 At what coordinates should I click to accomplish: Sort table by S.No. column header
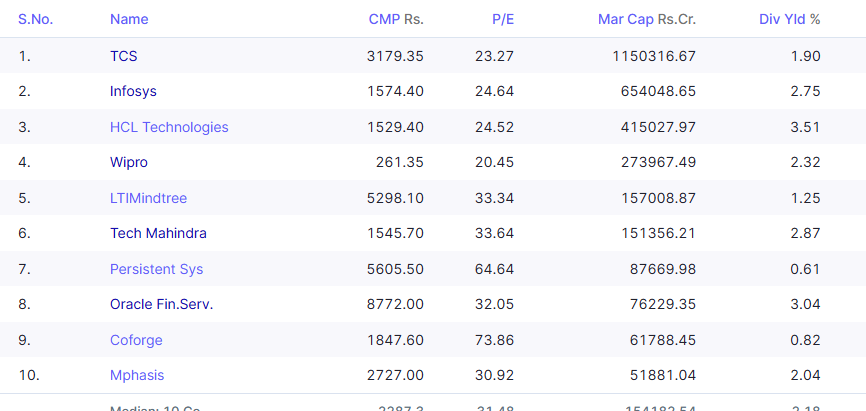coord(35,19)
